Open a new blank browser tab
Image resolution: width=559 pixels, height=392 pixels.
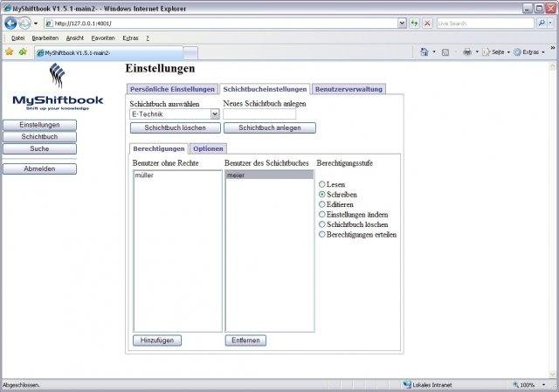(x=190, y=53)
